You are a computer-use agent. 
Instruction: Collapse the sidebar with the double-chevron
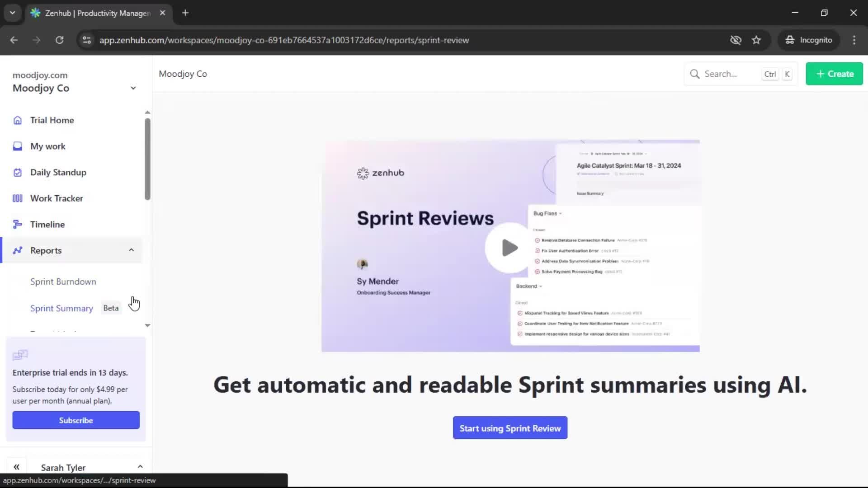(17, 467)
